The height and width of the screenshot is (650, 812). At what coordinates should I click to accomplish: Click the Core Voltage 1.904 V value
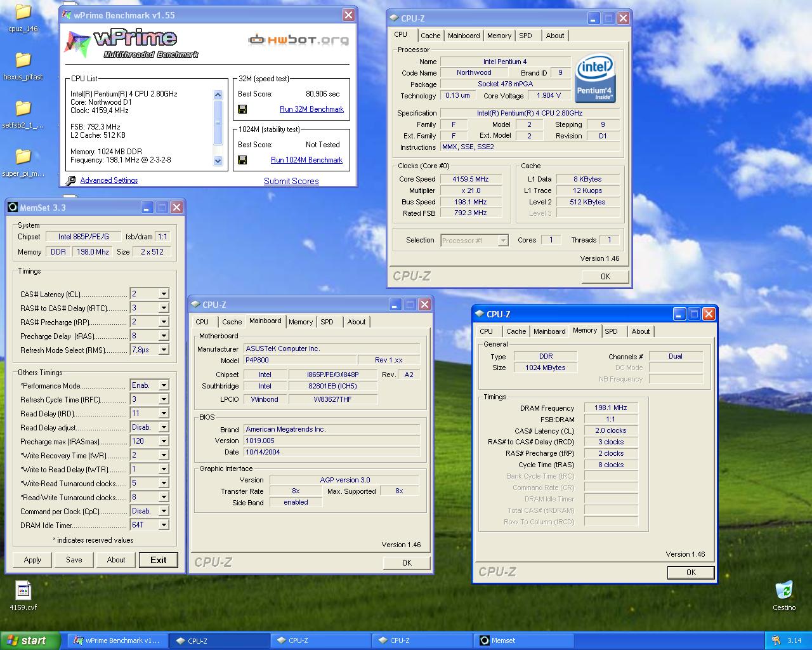[x=549, y=95]
